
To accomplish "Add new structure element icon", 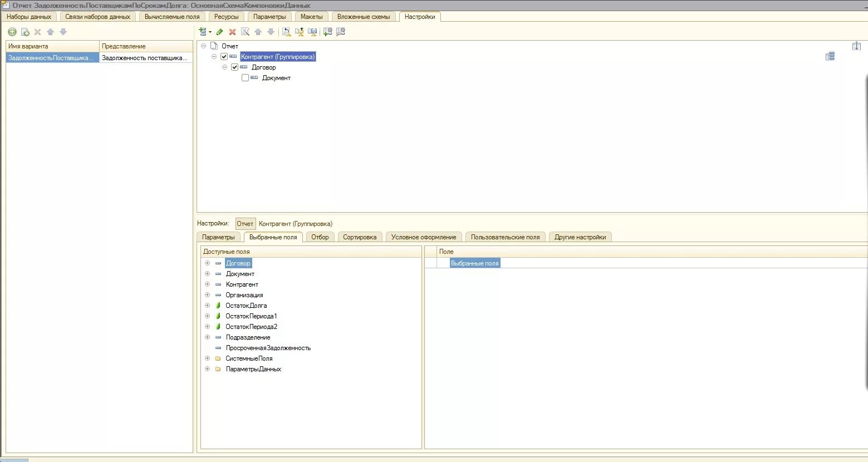I will (x=203, y=32).
